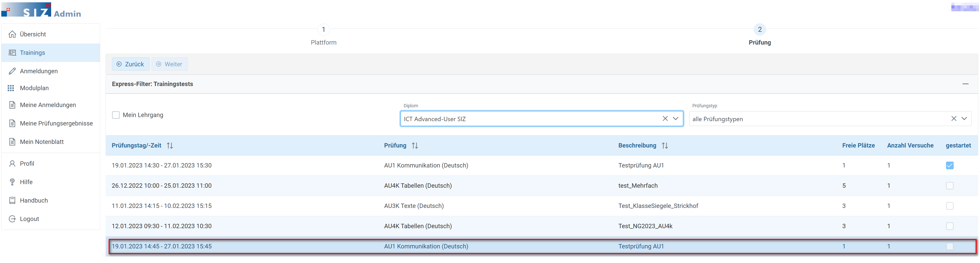Viewport: 980px width, 263px height.
Task: Click Test_NG2023_AU4k description cell
Action: point(645,226)
